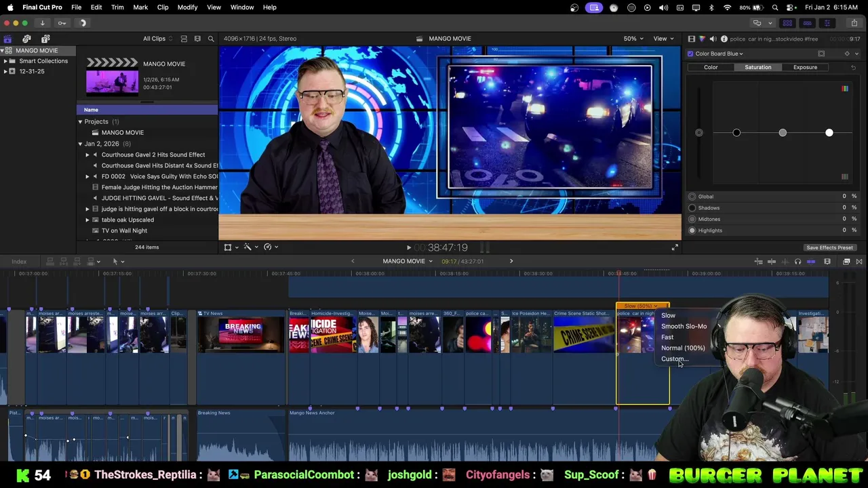Adjust the Global saturation control puck
The height and width of the screenshot is (488, 868).
699,133
